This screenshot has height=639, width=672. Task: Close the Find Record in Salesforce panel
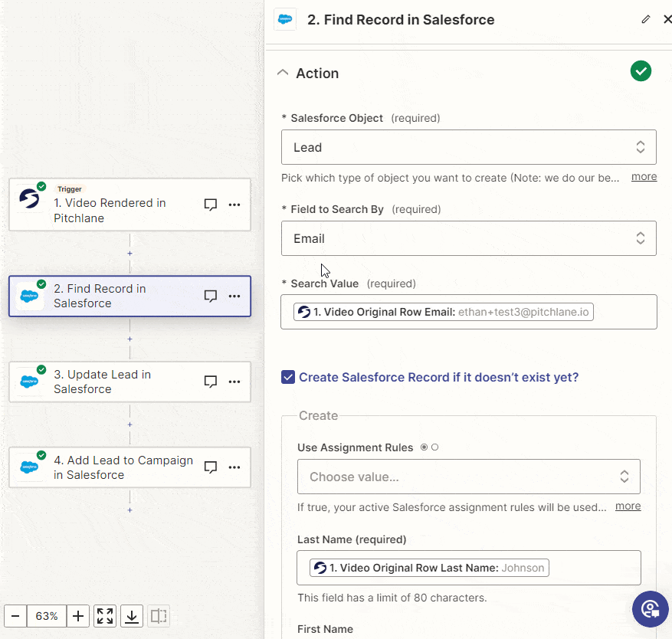[x=667, y=19]
